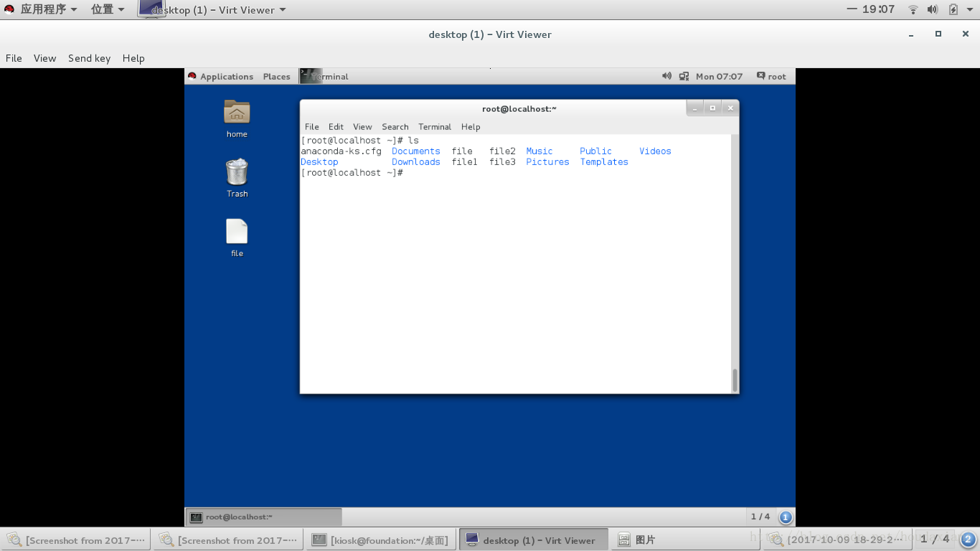Open the host system status dropdown arrow
The width and height of the screenshot is (980, 551).
point(969,10)
